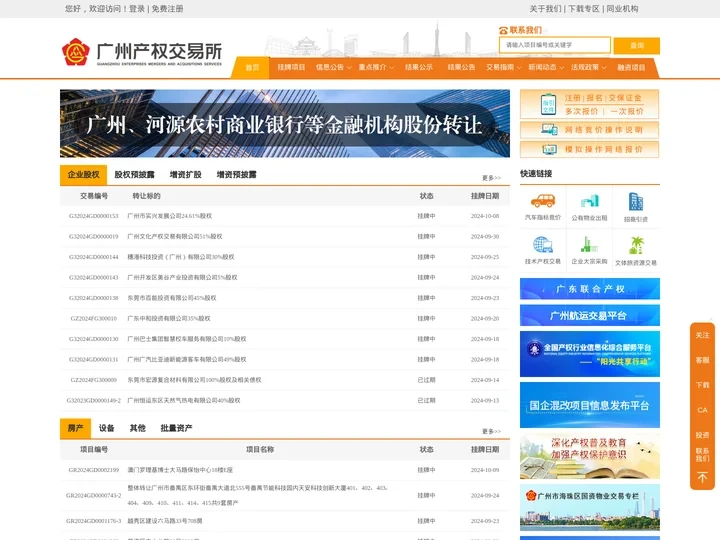Open the 全国产权行业信息化综合服务平台 banner

(x=590, y=354)
